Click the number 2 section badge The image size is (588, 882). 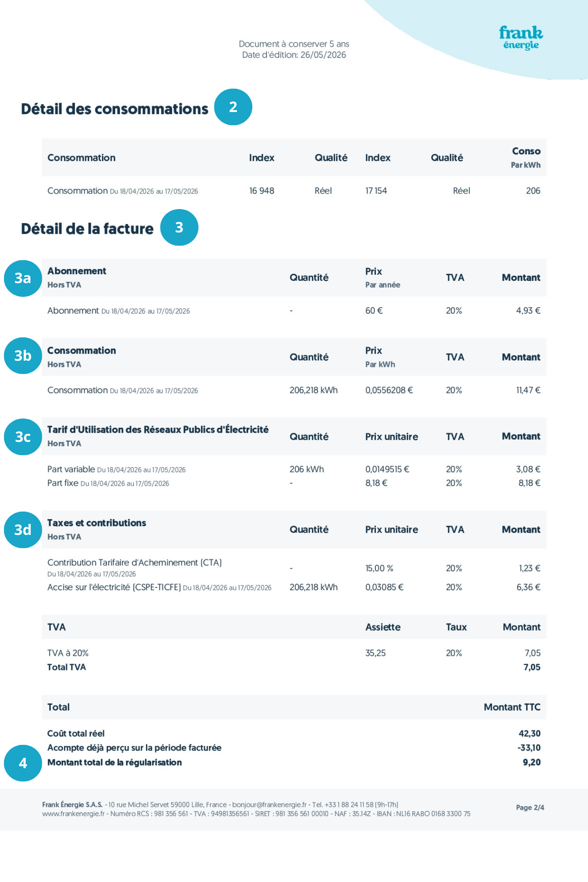(x=233, y=107)
